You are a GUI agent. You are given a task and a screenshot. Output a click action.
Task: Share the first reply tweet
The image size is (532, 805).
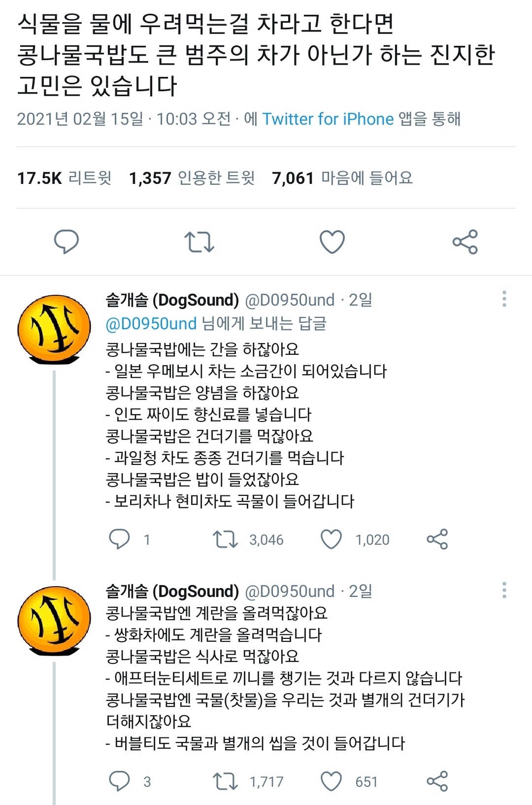coord(437,539)
